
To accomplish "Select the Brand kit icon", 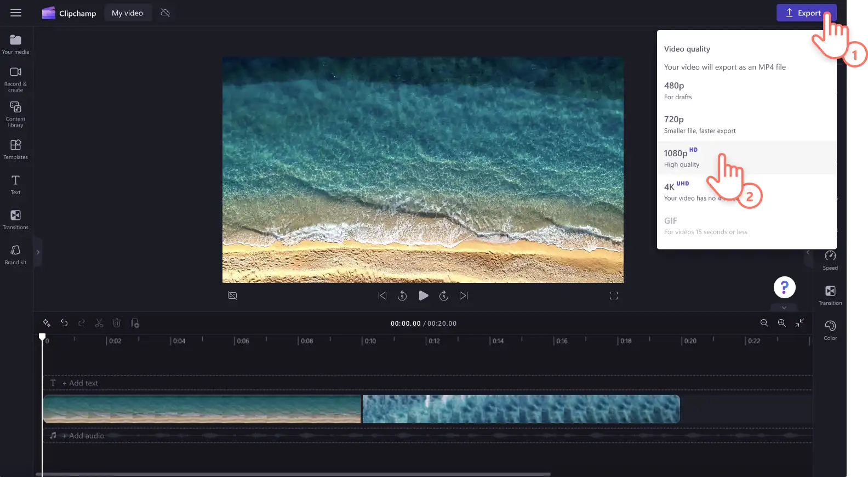I will [15, 254].
